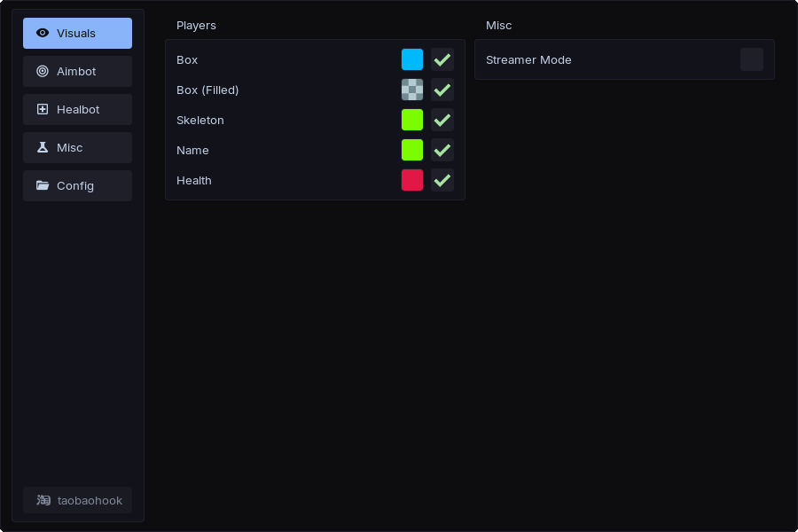Switch to the Aimbot tab
This screenshot has height=532, width=798.
pos(77,71)
